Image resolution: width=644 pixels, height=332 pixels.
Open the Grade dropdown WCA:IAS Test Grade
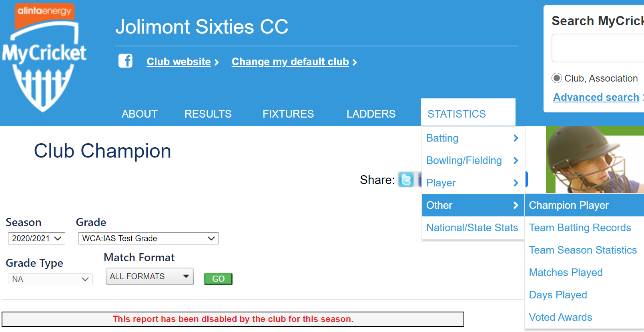coord(148,238)
